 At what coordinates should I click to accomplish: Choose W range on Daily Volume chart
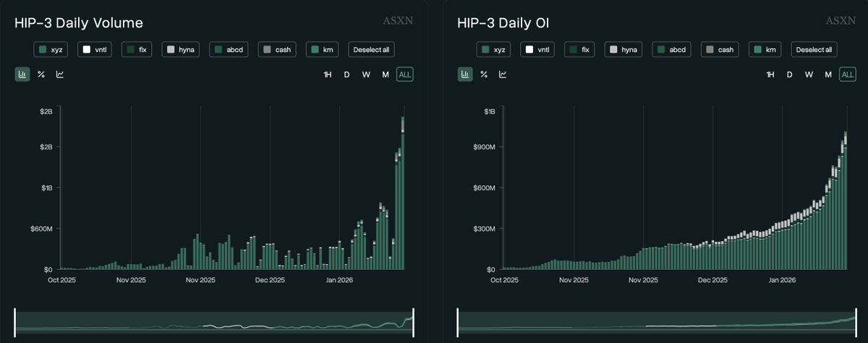point(366,75)
